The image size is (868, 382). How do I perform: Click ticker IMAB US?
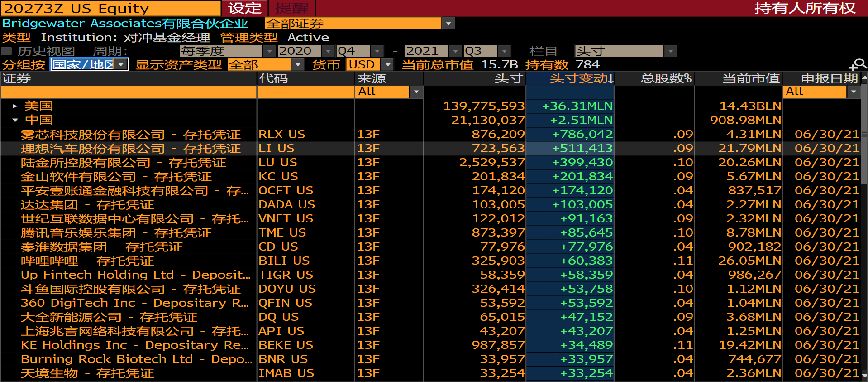(286, 373)
